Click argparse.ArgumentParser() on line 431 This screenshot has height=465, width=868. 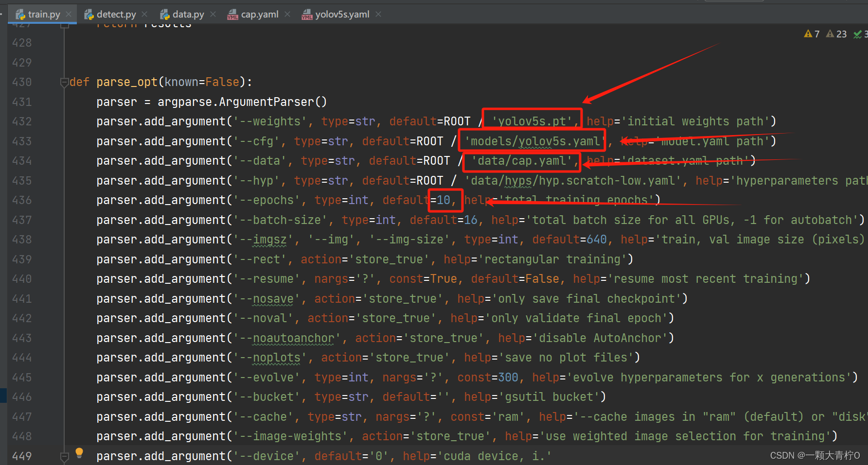pos(242,102)
